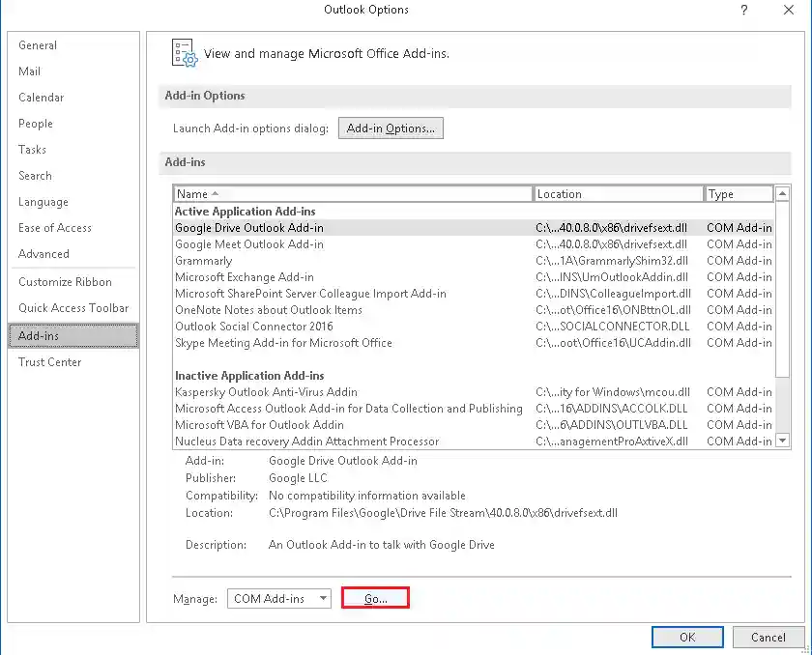Switch to the Calendar options category
This screenshot has height=655, width=812.
(x=73, y=98)
